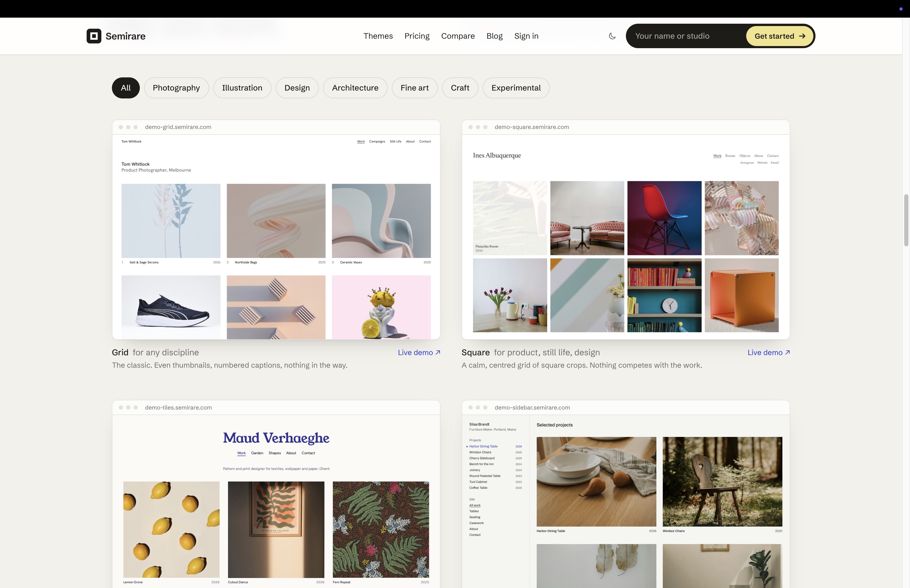Click the Cutout Dance tile thumbnail
This screenshot has height=588, width=910.
[x=276, y=530]
